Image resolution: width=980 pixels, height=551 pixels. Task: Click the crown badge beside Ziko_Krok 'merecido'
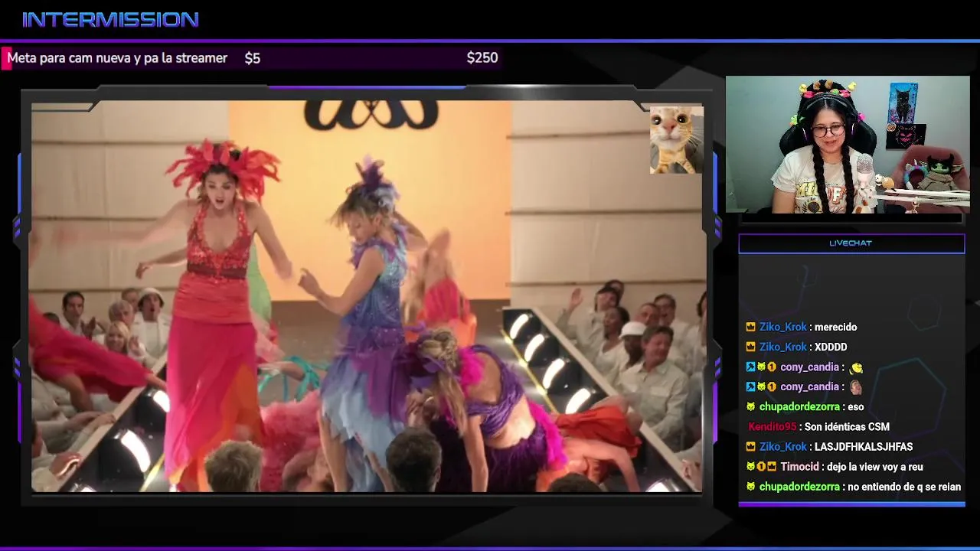(x=750, y=327)
